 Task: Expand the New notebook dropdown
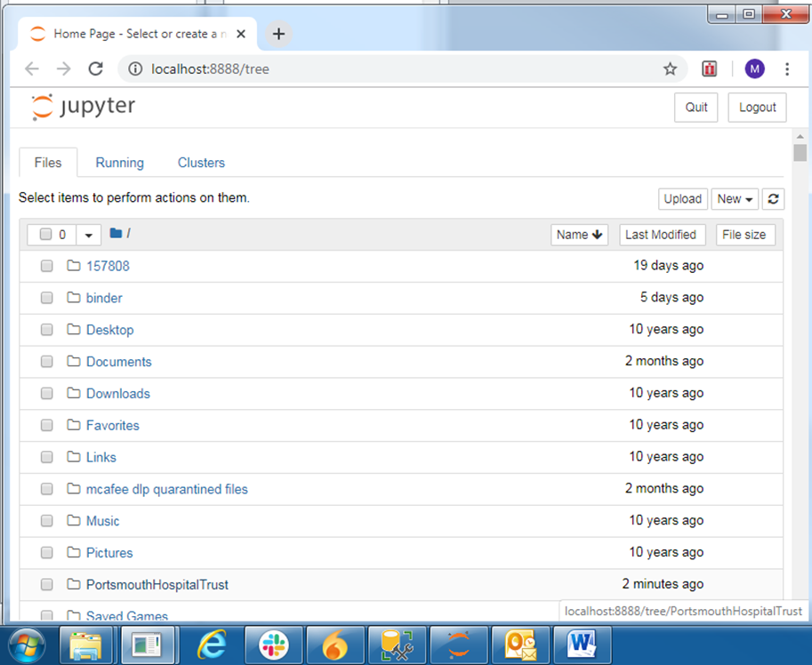(x=735, y=199)
